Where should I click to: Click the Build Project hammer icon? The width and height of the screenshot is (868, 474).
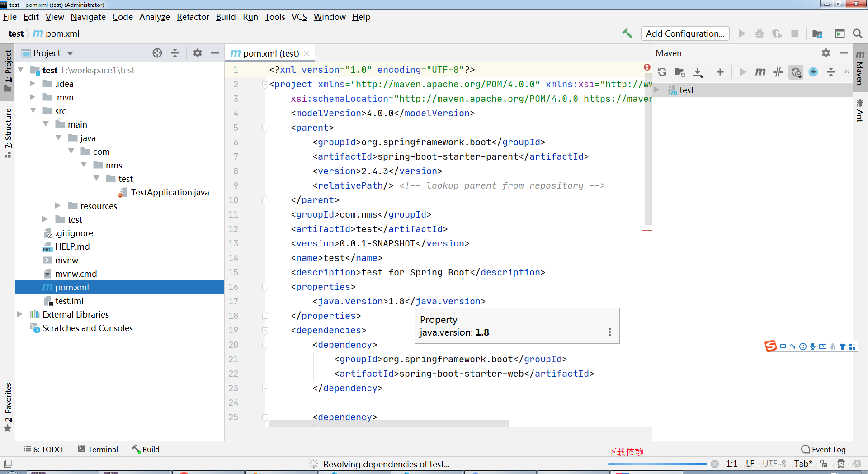[627, 33]
